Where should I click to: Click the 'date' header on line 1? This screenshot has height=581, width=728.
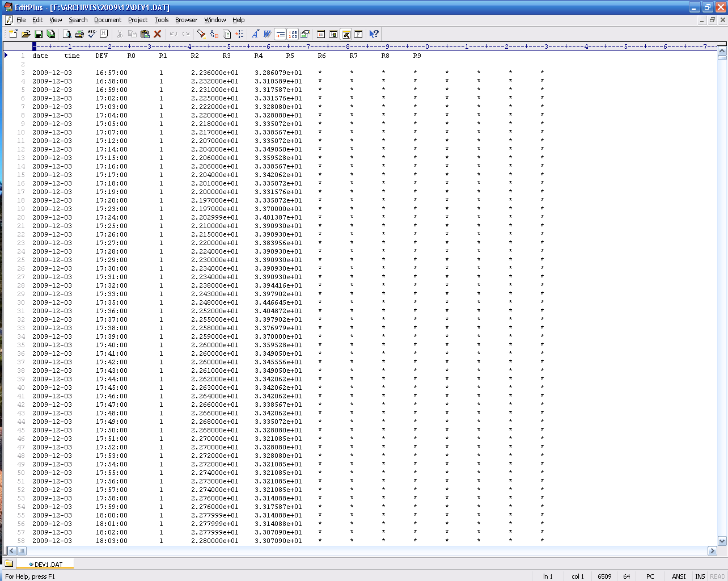tap(40, 56)
